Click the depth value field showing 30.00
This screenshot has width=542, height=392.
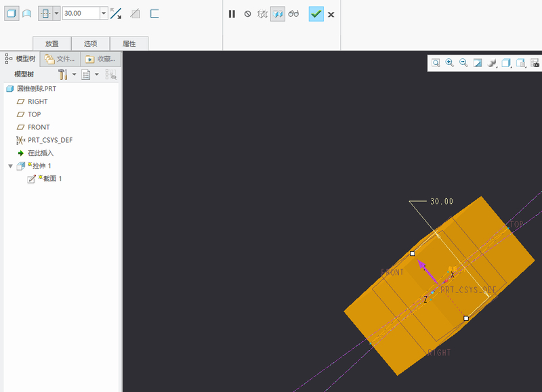click(81, 14)
